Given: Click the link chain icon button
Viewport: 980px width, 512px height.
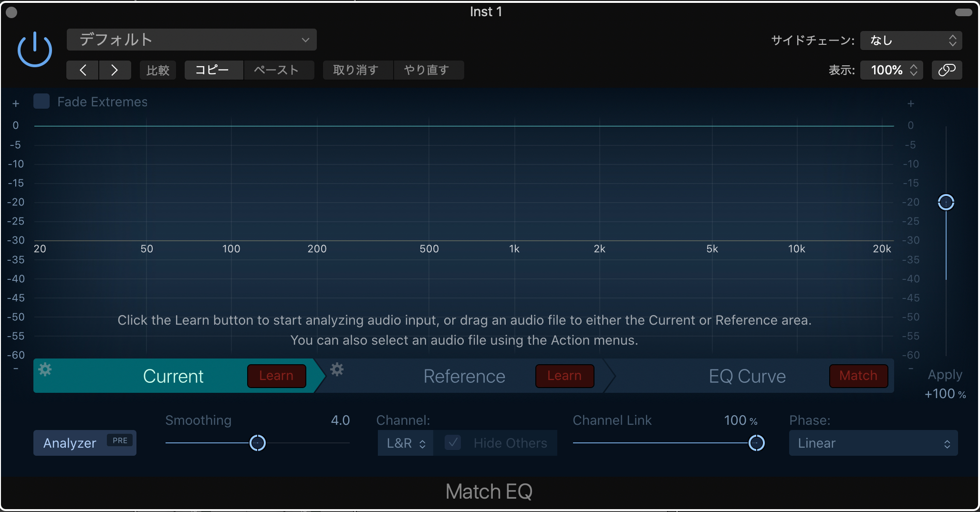Looking at the screenshot, I should [947, 70].
